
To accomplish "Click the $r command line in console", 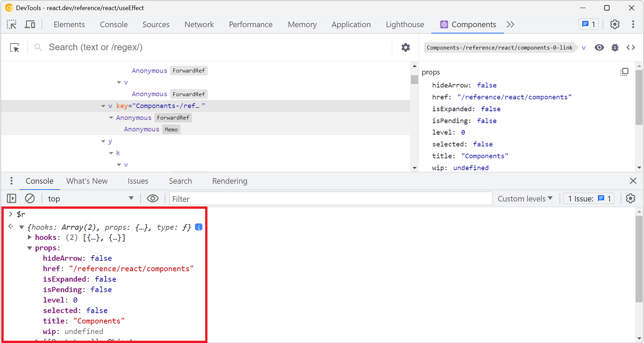I will (21, 214).
